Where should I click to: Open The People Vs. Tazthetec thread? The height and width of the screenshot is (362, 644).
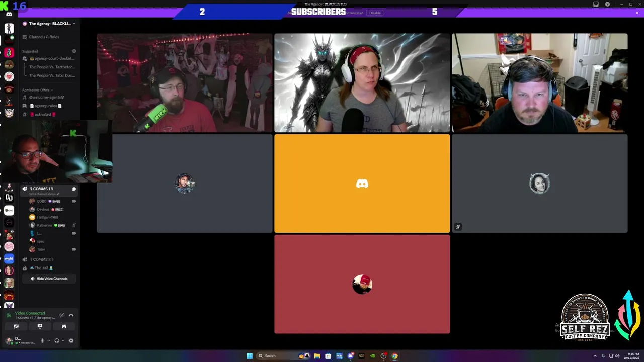52,67
